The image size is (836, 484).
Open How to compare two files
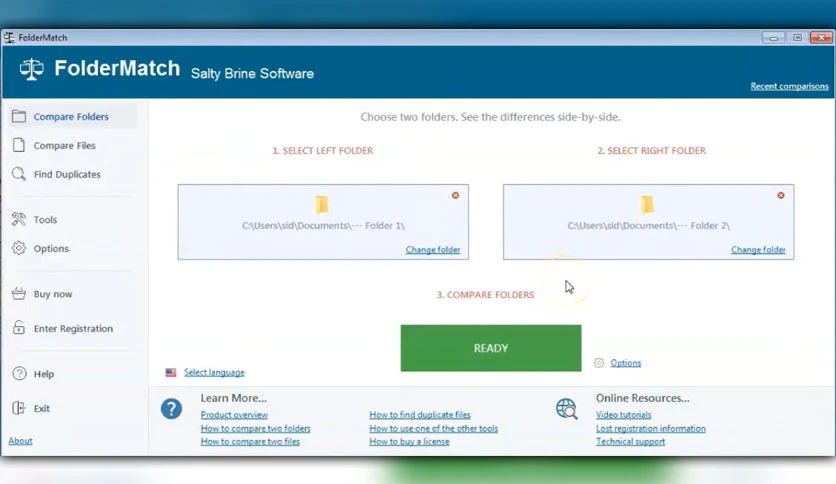[x=250, y=441]
